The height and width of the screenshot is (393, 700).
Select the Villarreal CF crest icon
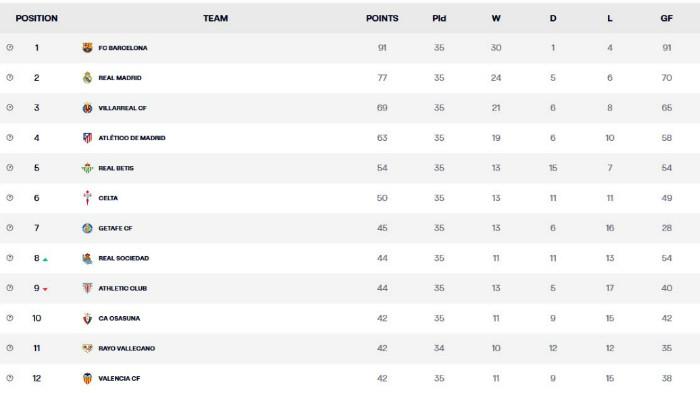tap(88, 108)
